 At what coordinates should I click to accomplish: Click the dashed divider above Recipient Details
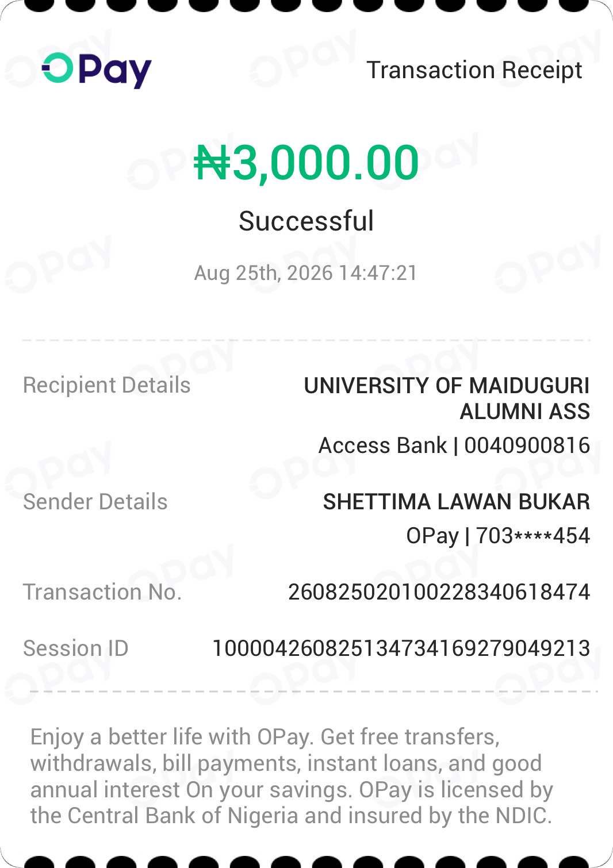point(306,340)
